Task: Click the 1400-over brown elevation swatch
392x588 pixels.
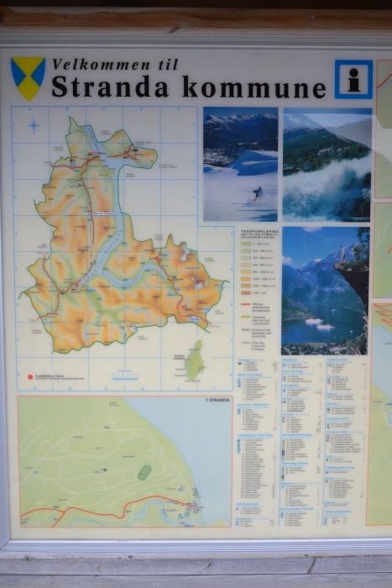Action: [245, 293]
